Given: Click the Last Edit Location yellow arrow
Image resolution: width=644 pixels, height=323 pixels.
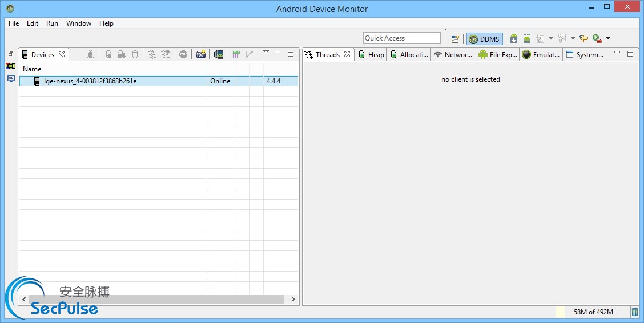Looking at the screenshot, I should (x=583, y=39).
